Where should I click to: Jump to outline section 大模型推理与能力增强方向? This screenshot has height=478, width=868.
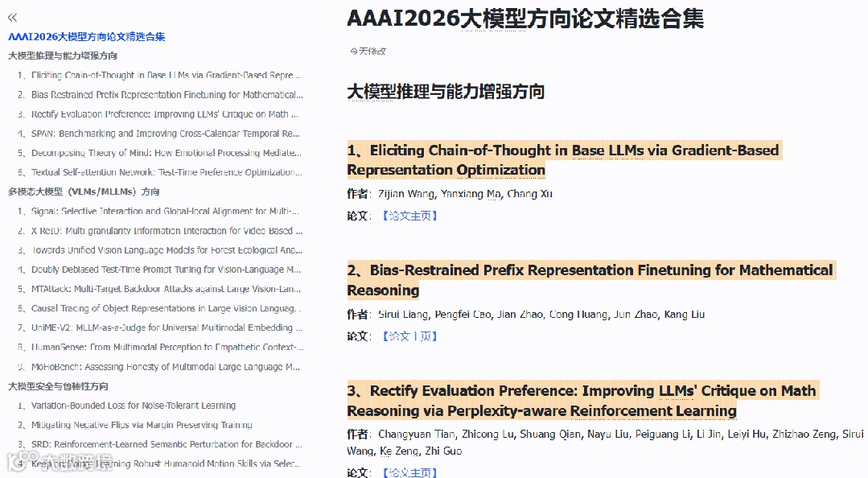tap(63, 56)
